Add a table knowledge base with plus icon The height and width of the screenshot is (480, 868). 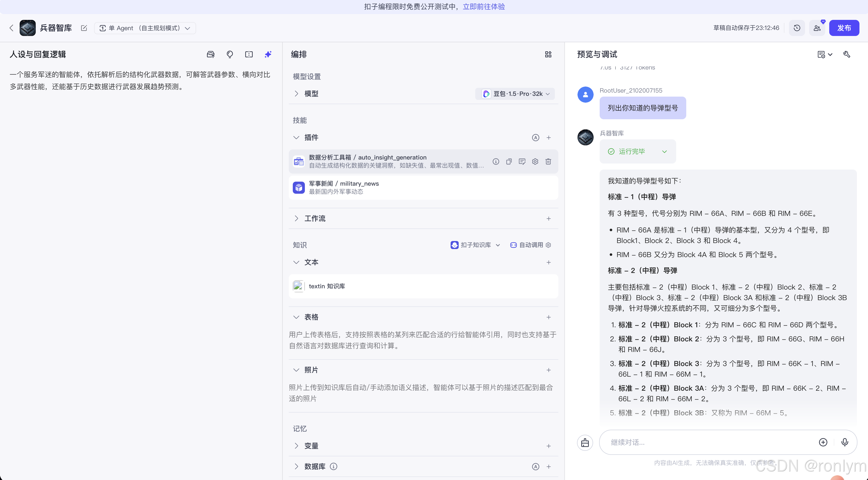point(549,317)
